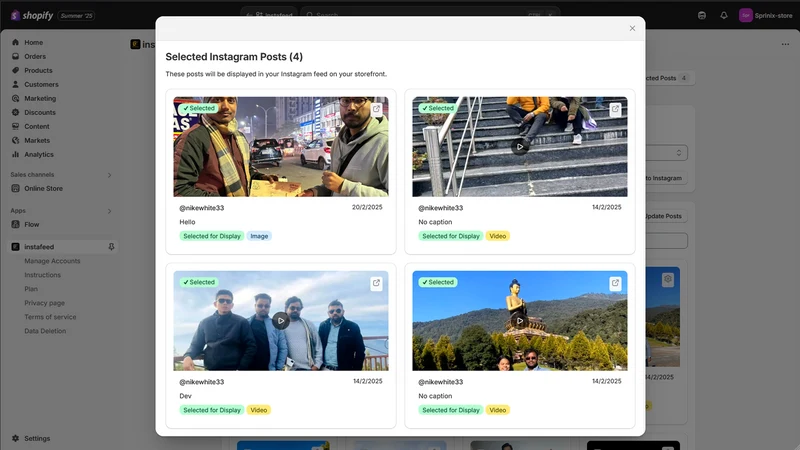Open Marketing in the sidebar
The height and width of the screenshot is (450, 800).
[x=40, y=98]
